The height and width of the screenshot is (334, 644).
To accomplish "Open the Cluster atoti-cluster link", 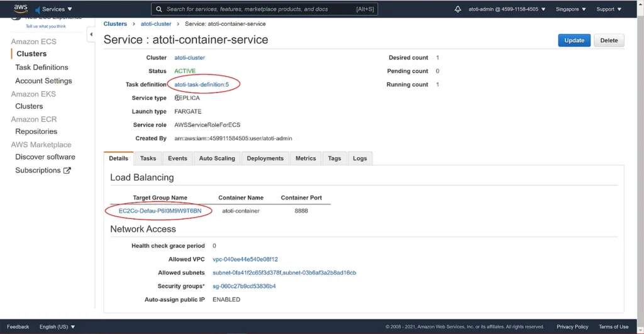I will pos(189,58).
